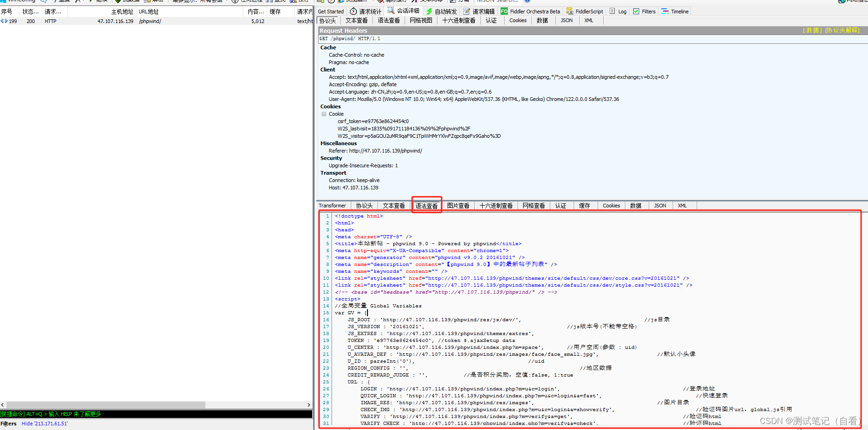
Task: Select the Connection: keep-alive header
Action: pos(354,180)
